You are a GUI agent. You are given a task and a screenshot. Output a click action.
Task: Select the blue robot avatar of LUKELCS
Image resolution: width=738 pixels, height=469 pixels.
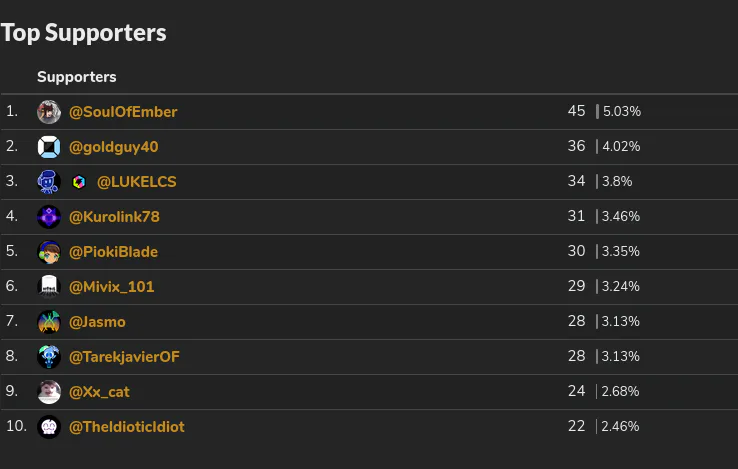tap(49, 182)
